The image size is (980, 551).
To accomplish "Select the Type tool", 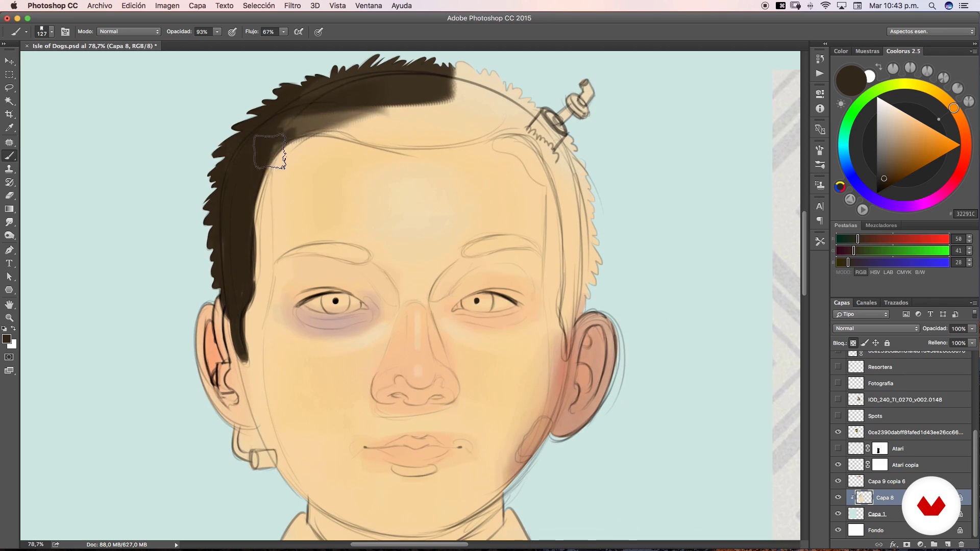I will [9, 263].
